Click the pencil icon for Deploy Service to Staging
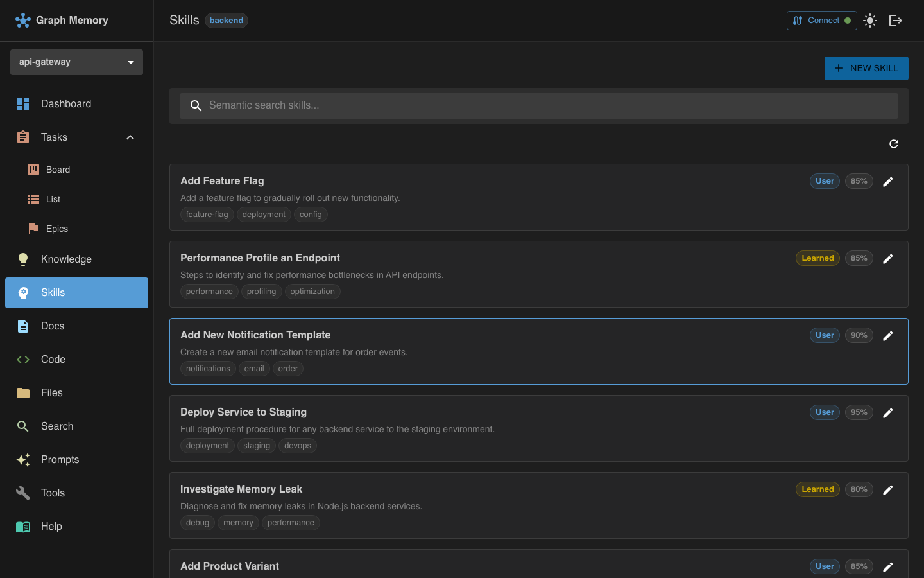 click(x=888, y=413)
